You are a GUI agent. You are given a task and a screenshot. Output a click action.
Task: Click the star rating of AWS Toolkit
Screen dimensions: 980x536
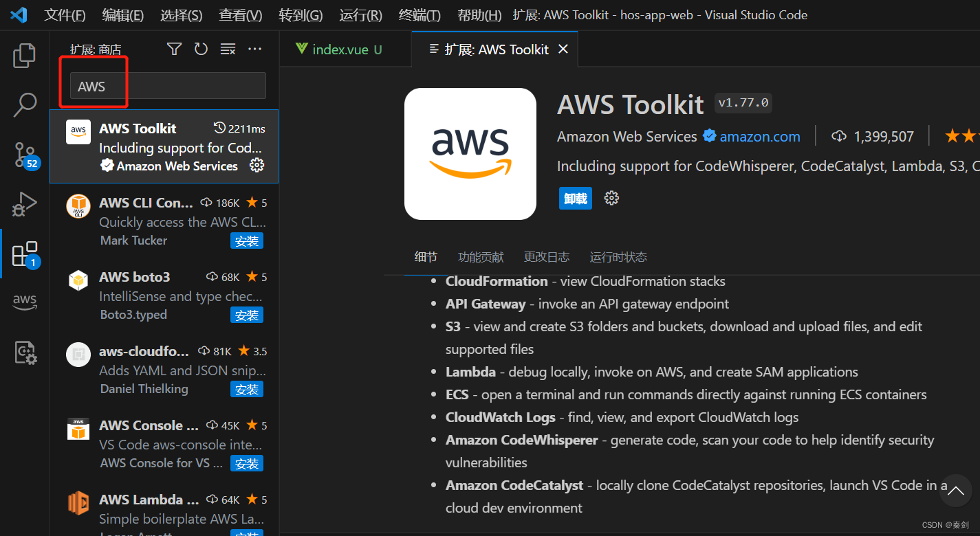pos(962,136)
